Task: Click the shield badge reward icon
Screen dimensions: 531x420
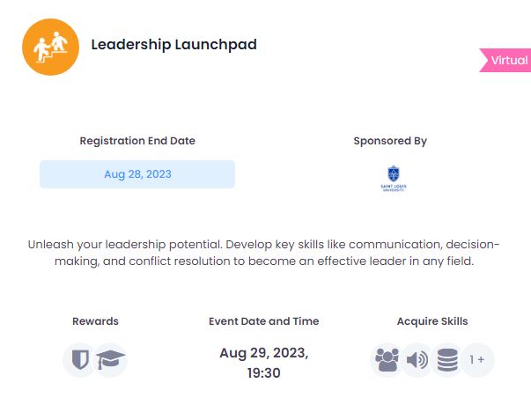Action: [80, 359]
